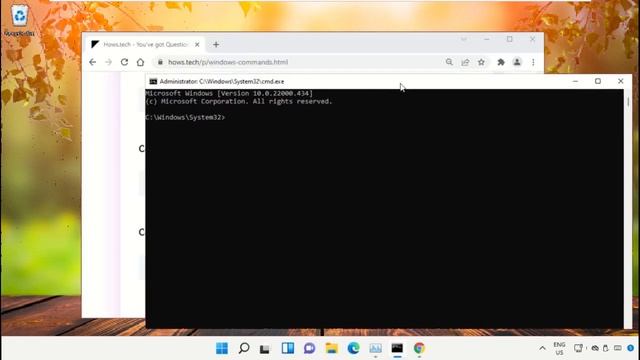Screen dimensions: 640x360
Task: Minimize the Command Prompt window
Action: pos(575,81)
